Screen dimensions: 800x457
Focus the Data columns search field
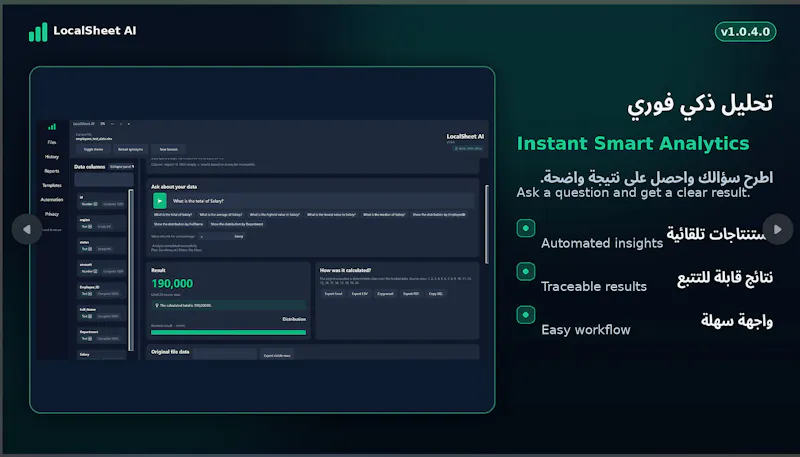(x=104, y=180)
